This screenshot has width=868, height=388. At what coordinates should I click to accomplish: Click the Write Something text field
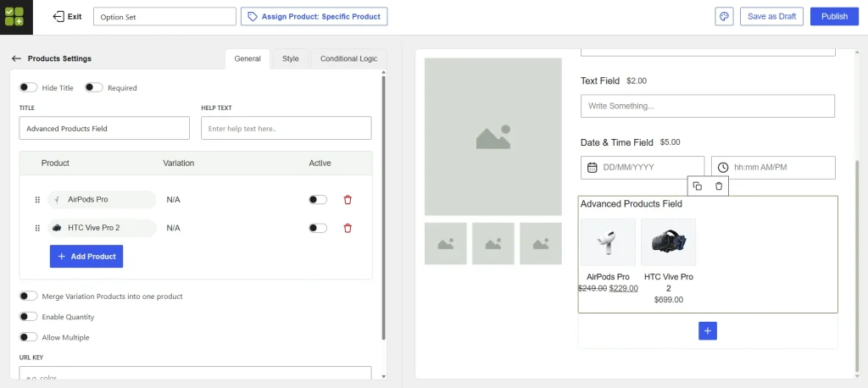[x=708, y=106]
